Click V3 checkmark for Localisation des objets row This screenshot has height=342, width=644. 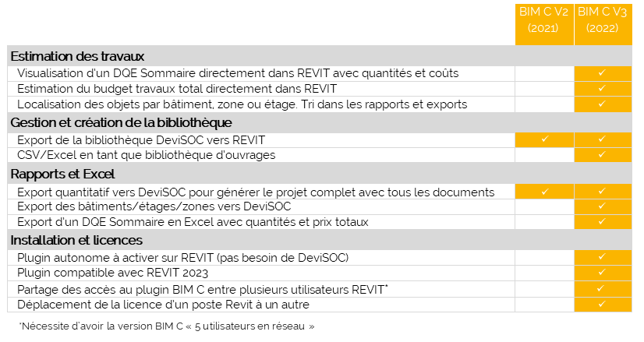coord(603,104)
